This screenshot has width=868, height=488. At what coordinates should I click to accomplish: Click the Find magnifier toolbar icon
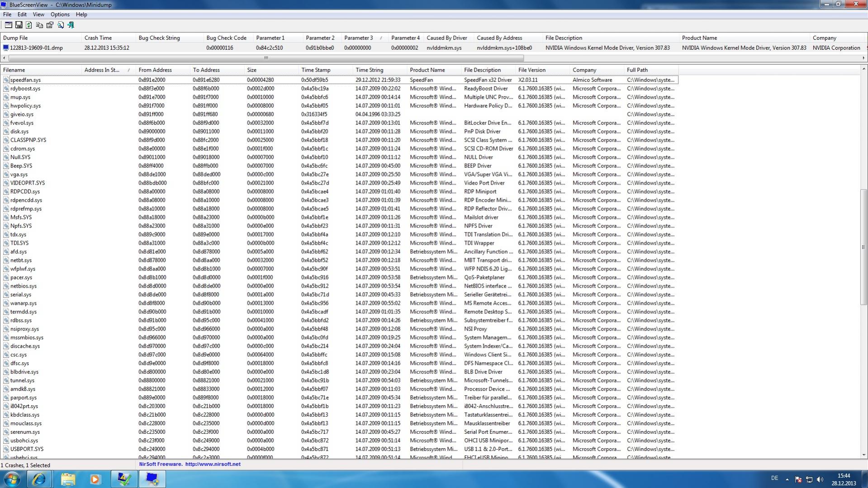pyautogui.click(x=61, y=25)
